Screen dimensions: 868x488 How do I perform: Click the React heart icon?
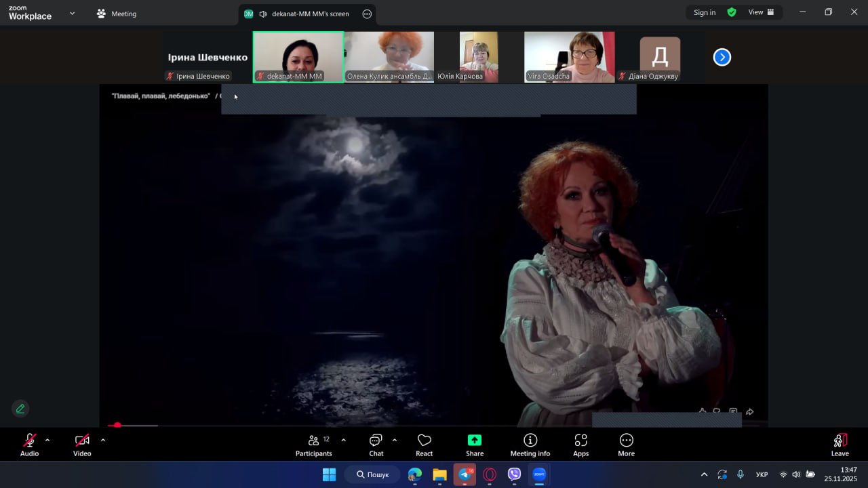tap(425, 445)
